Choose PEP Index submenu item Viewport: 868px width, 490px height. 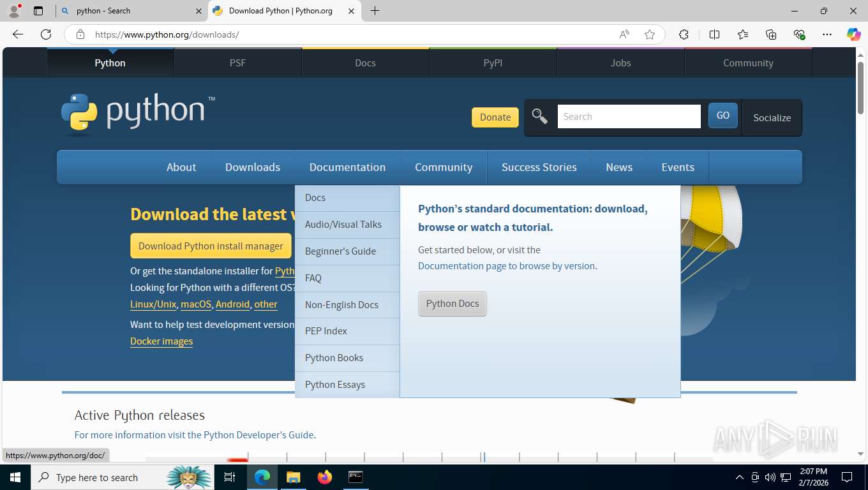[x=347, y=331]
